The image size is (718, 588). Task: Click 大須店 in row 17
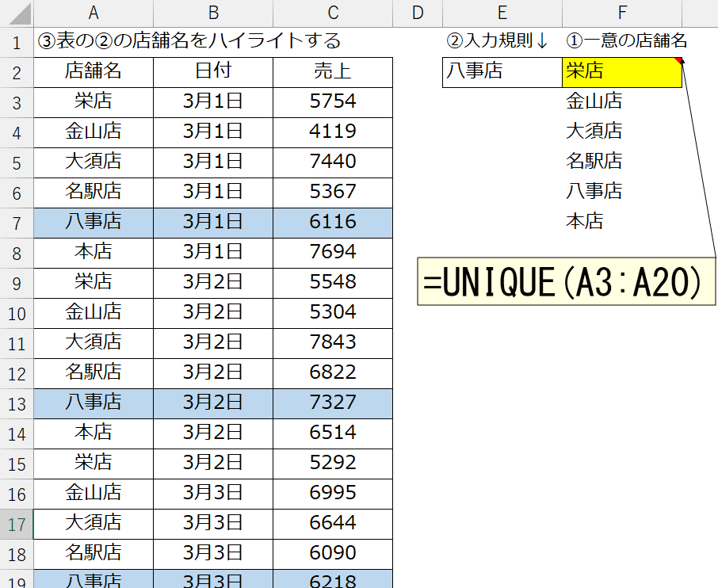coord(94,524)
